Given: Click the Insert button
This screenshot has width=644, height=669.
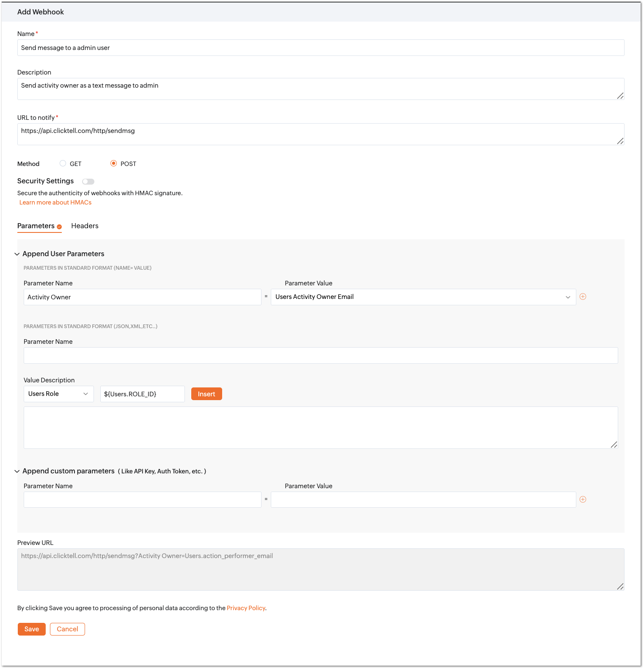Looking at the screenshot, I should pos(206,394).
